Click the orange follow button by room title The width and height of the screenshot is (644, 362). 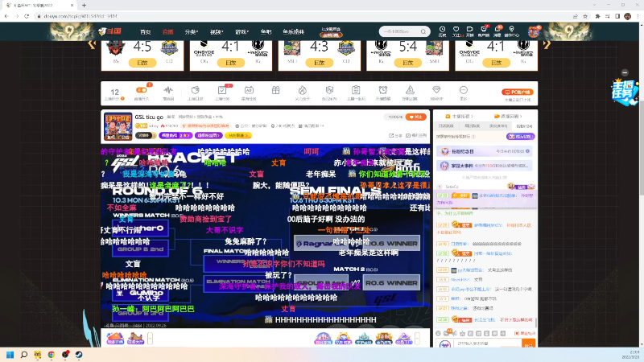pyautogui.click(x=415, y=117)
